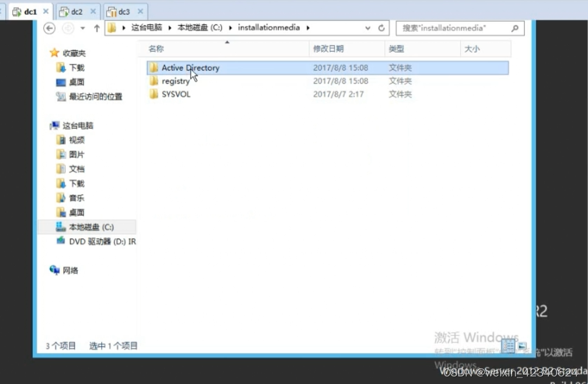The width and height of the screenshot is (588, 384).
Task: Open 桌面 under 收藏夹
Action: (x=76, y=82)
